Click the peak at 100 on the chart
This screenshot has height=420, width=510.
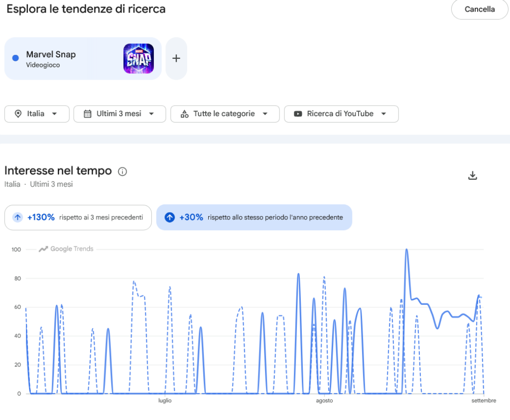tap(406, 250)
